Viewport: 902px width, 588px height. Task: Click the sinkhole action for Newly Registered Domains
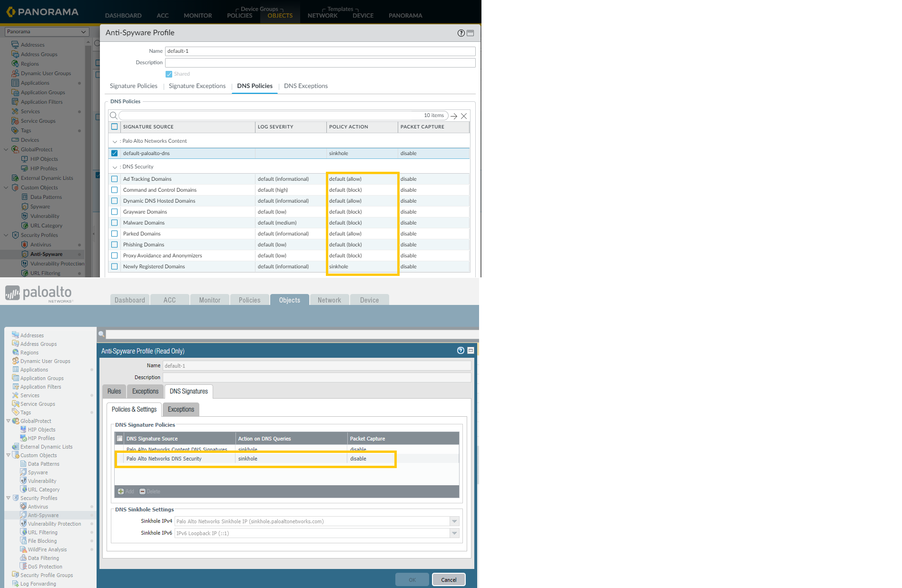pos(339,266)
